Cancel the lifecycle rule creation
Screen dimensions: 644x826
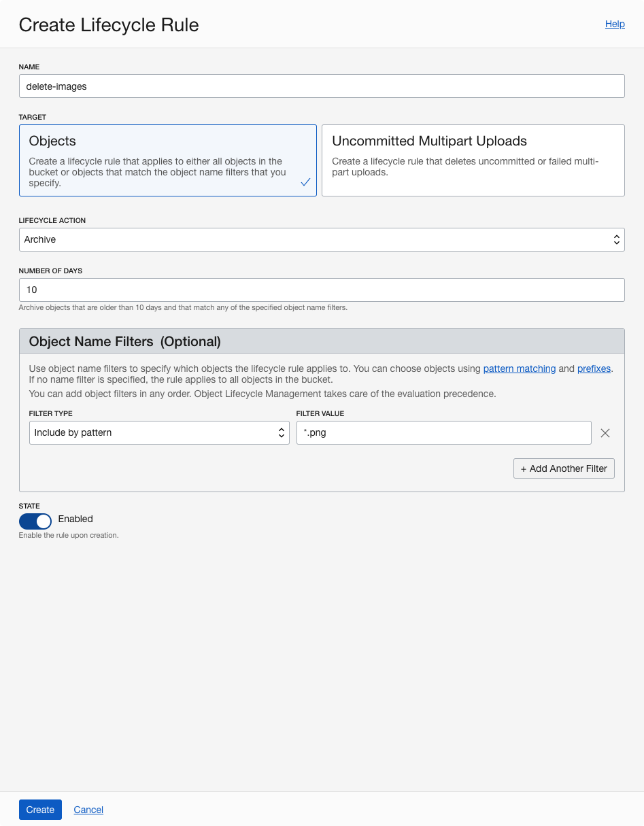pyautogui.click(x=88, y=810)
